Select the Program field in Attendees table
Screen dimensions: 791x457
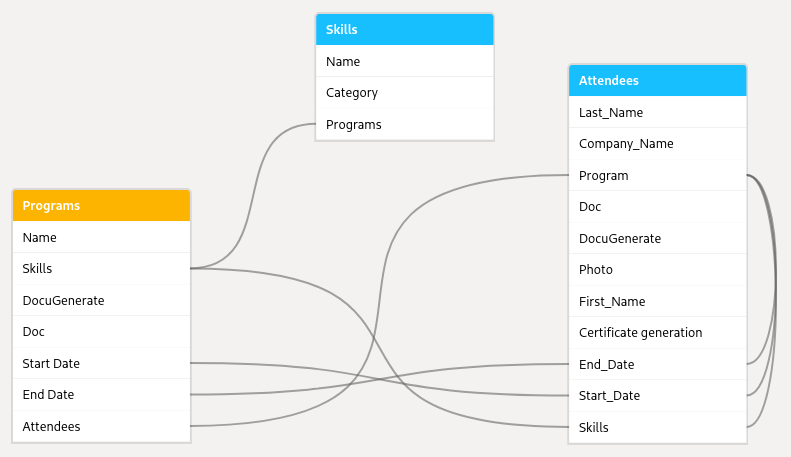(x=658, y=176)
